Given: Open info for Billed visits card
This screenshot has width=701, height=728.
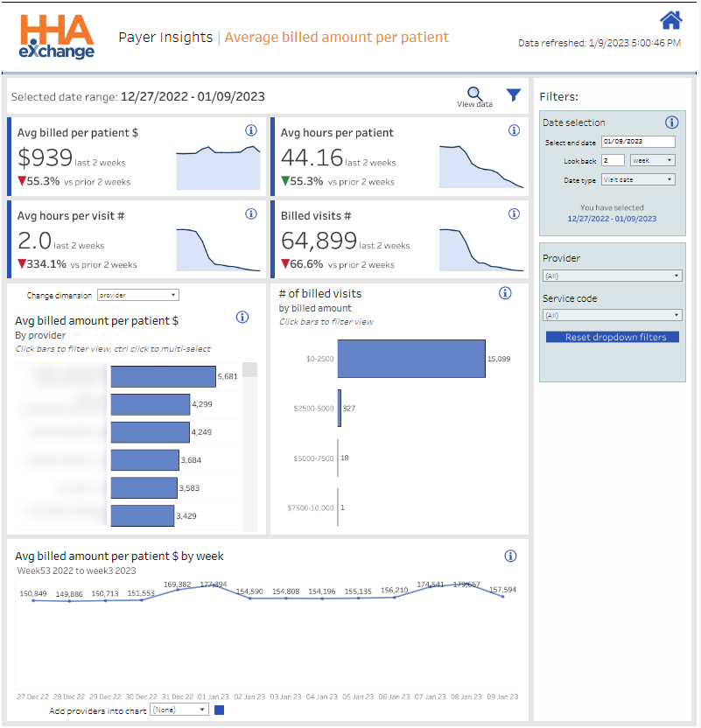Looking at the screenshot, I should 514,215.
